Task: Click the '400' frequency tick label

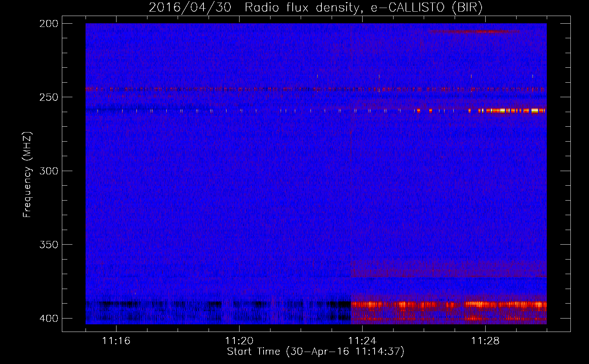Action: point(49,318)
